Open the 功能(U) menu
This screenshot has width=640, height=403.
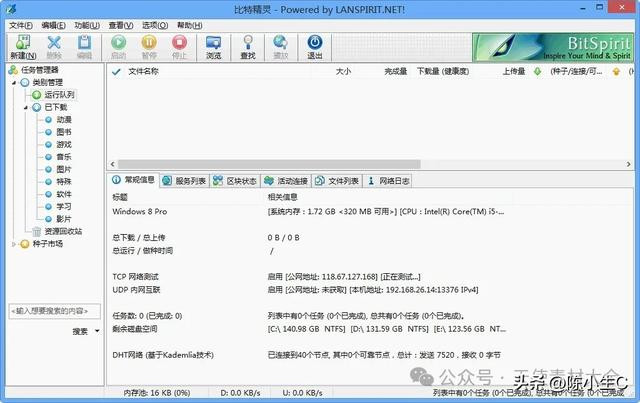click(x=87, y=25)
